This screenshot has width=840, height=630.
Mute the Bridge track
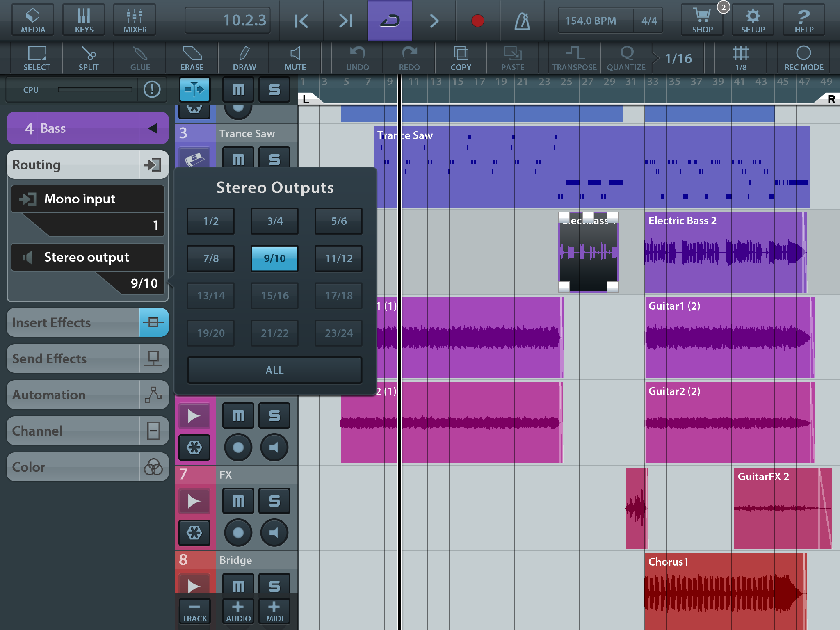[238, 584]
